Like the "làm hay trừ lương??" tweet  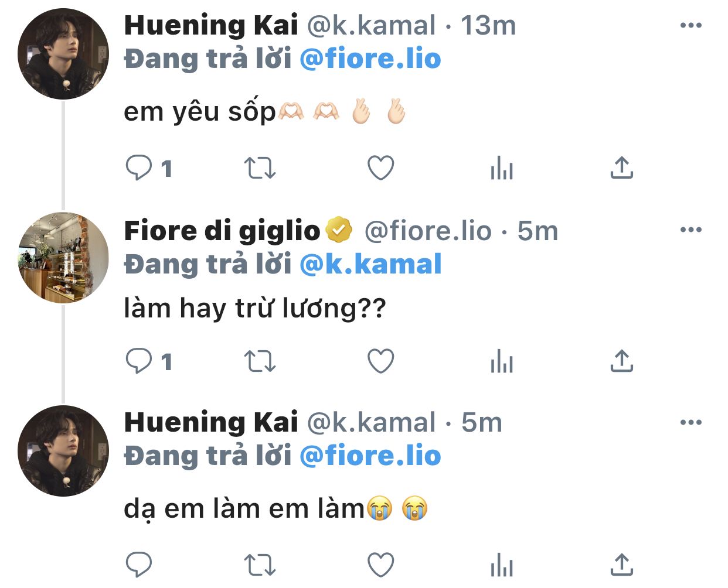pos(380,361)
